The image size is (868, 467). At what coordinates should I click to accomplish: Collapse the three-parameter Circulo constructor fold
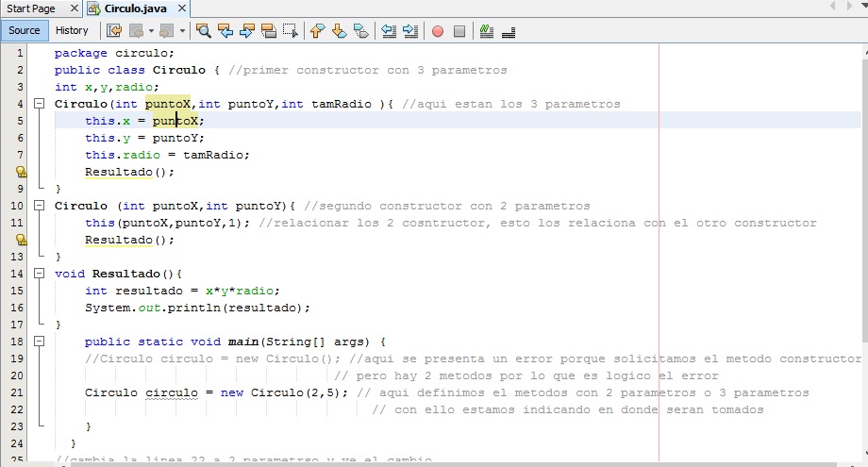[x=40, y=104]
